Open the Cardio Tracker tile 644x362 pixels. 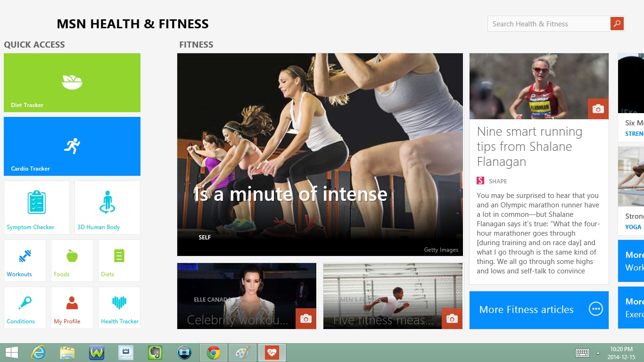point(72,146)
